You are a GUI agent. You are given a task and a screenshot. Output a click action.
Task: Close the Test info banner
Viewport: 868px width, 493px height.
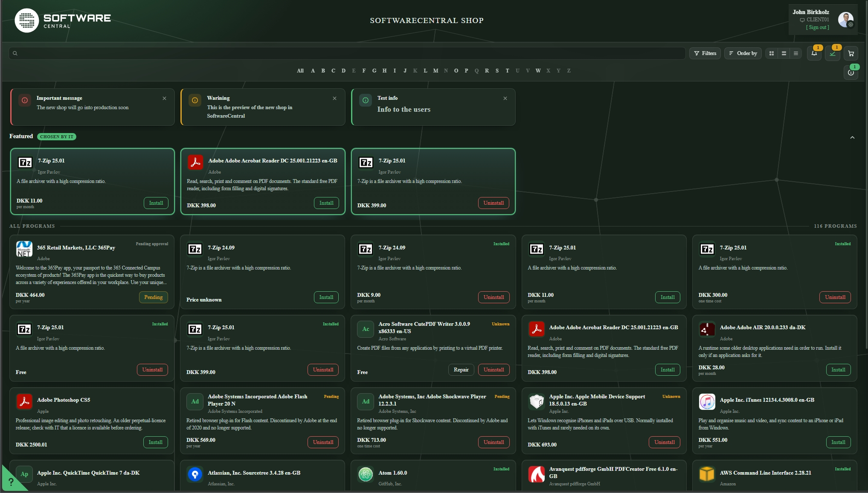pyautogui.click(x=505, y=99)
